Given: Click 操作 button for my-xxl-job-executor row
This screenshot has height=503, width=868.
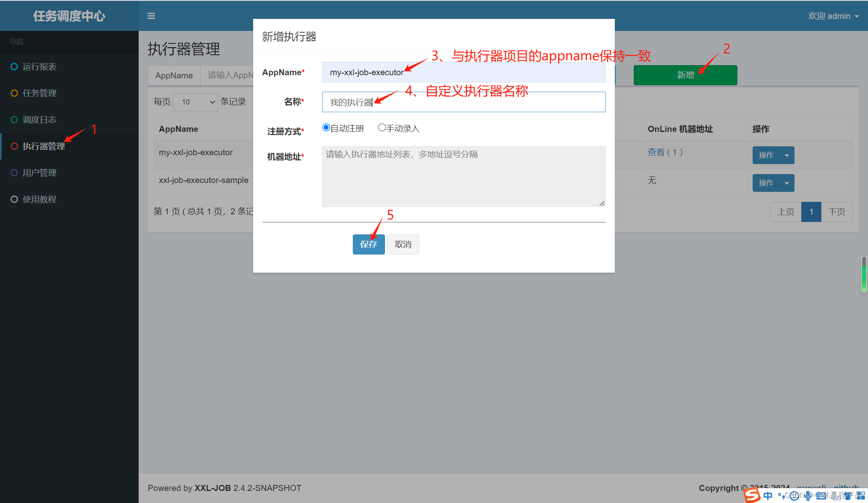Looking at the screenshot, I should (x=766, y=155).
